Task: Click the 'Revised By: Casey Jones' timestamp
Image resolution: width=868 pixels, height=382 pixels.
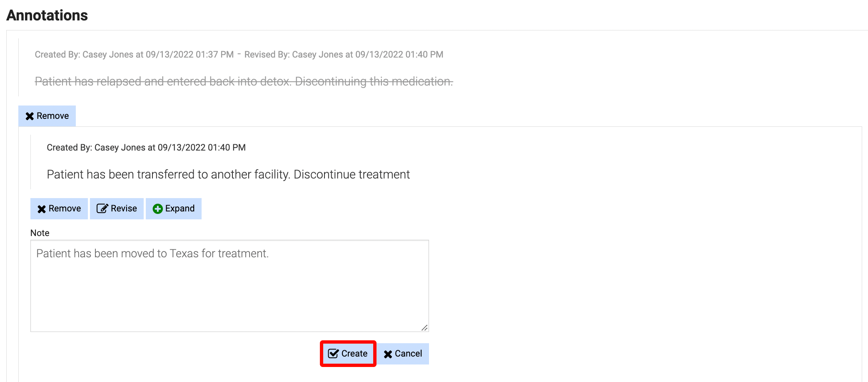Action: [344, 55]
